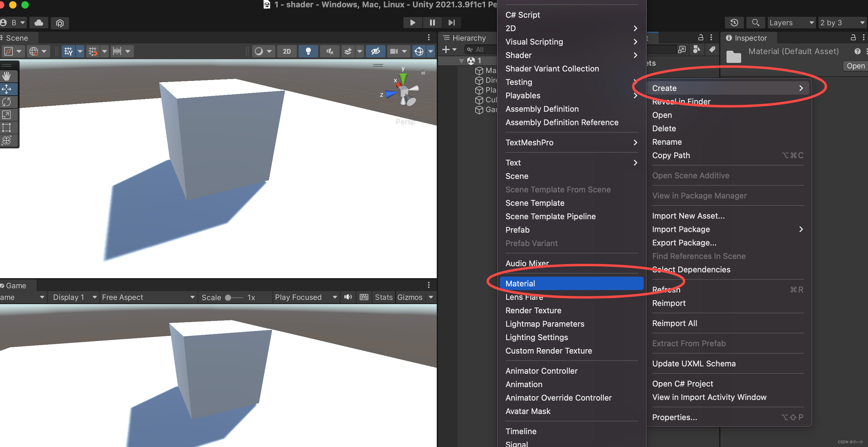Open the Undo History icon
The height and width of the screenshot is (447, 868).
tap(734, 23)
